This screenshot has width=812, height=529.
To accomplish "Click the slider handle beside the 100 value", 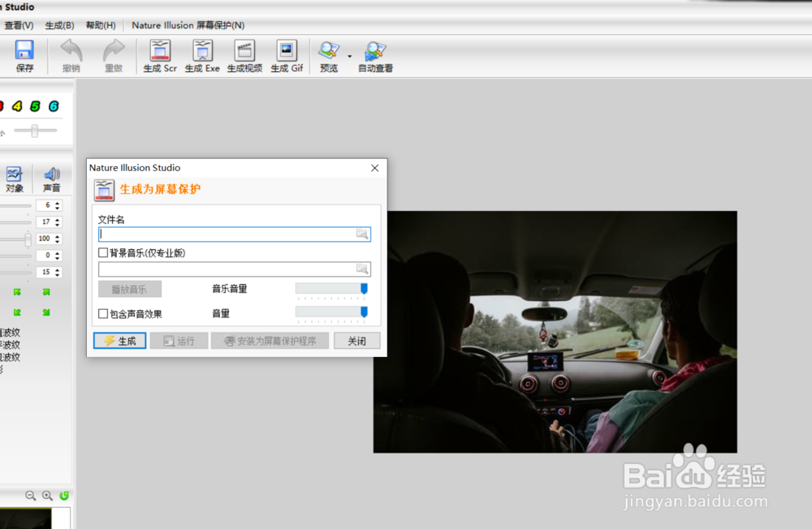I will tap(28, 239).
